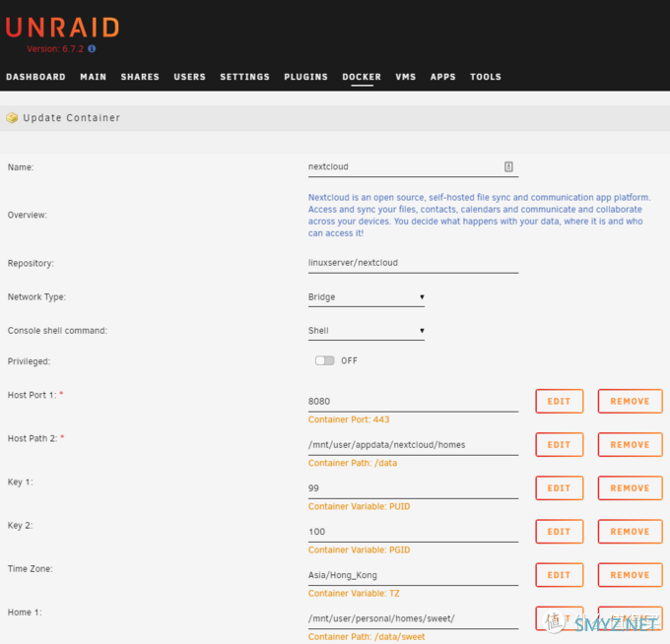Click the Key 2 field with 100

point(413,532)
